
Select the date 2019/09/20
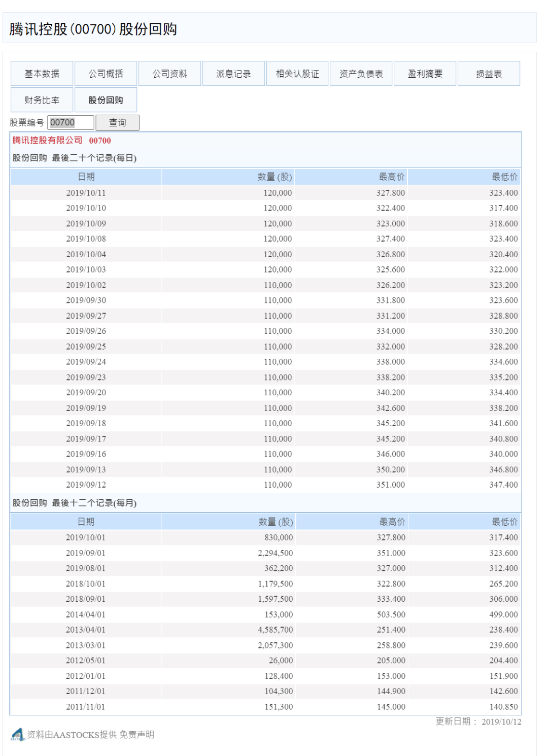(86, 393)
